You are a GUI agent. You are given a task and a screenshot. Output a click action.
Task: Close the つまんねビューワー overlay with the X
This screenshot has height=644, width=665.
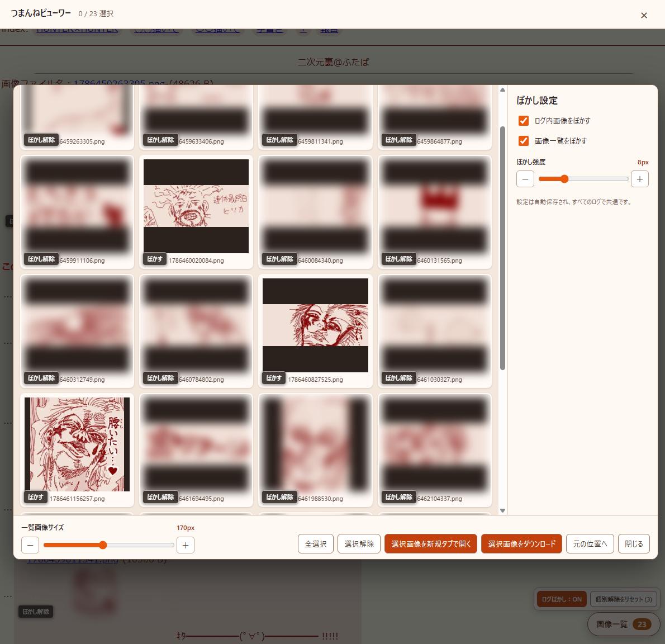point(643,15)
